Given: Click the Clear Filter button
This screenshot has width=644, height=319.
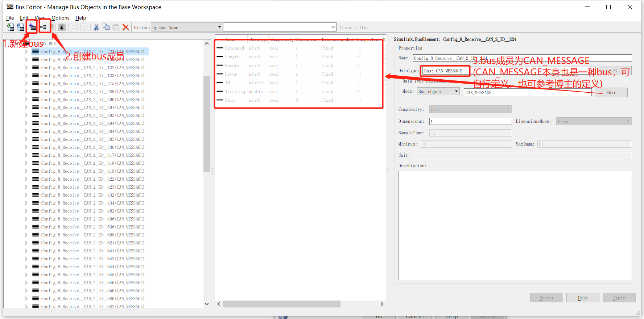Looking at the screenshot, I should tap(354, 28).
